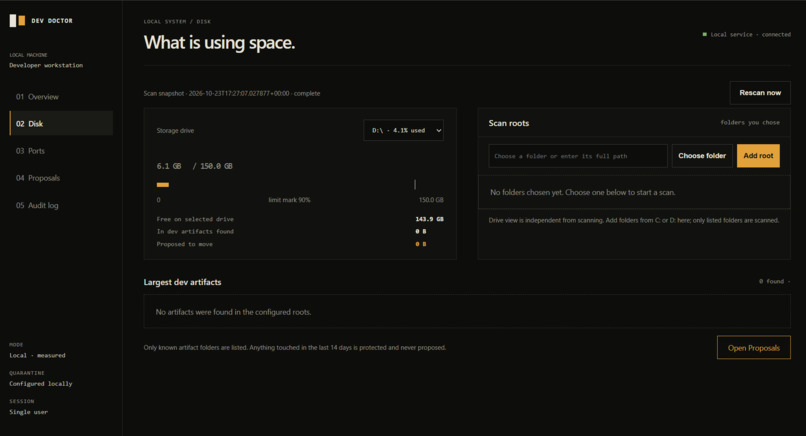Viewport: 806px width, 436px height.
Task: Click the 'In dev artifacts found' row
Action: point(300,231)
